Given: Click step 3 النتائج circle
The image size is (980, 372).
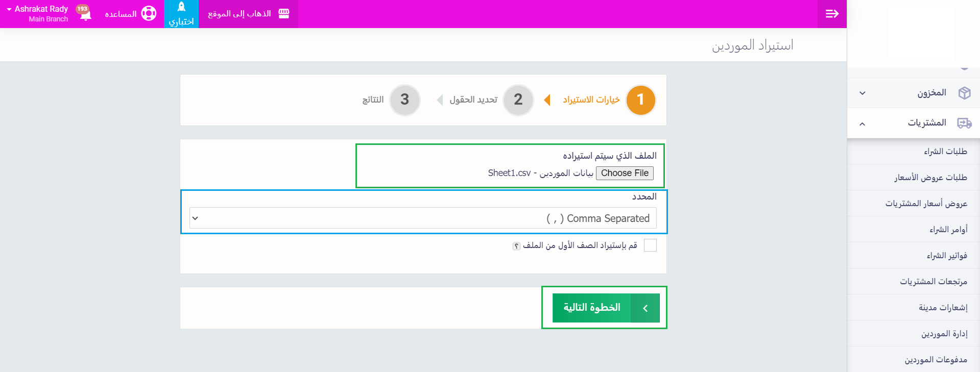Looking at the screenshot, I should [x=404, y=100].
